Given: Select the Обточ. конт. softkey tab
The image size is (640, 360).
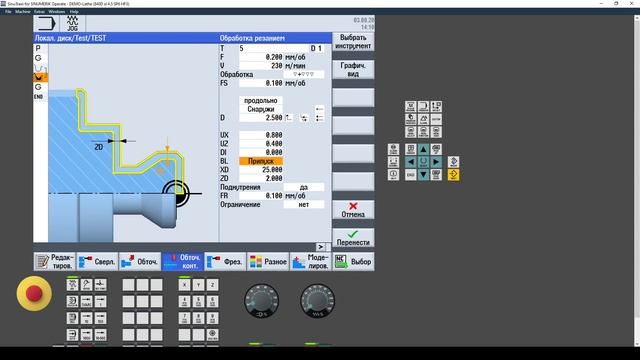Looking at the screenshot, I should (x=183, y=262).
